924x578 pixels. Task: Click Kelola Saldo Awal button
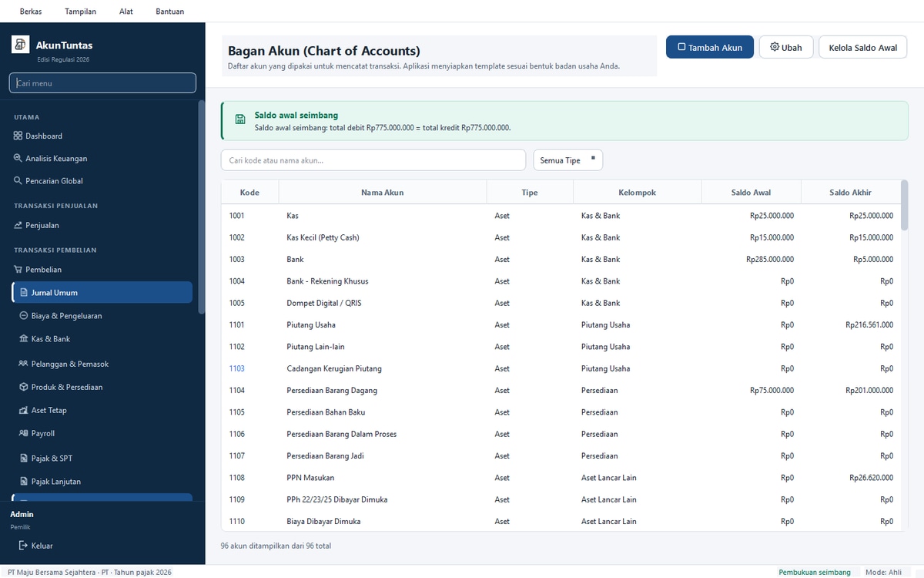(x=863, y=47)
